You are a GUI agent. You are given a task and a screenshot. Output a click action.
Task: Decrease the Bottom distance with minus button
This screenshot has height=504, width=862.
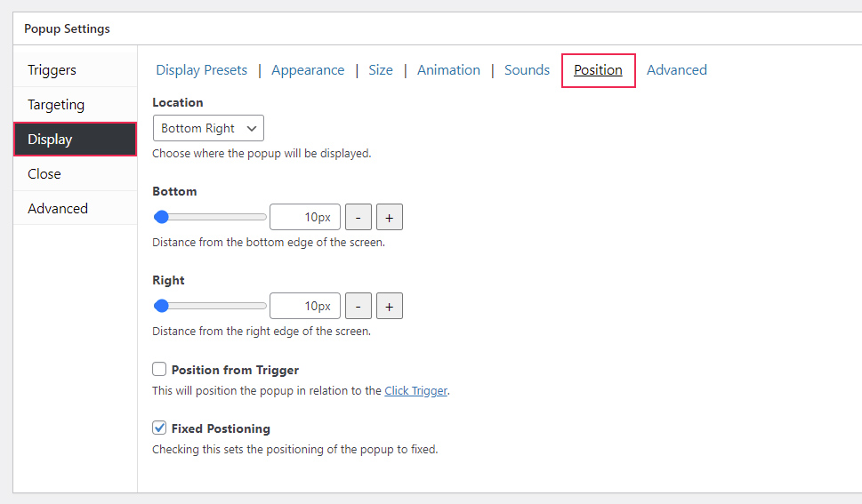tap(358, 217)
